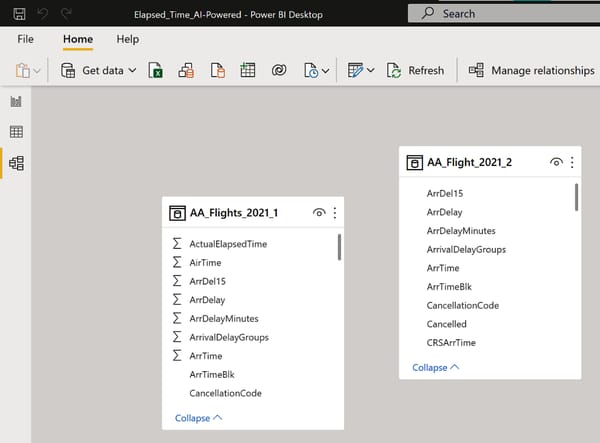Switch to Data table view in sidebar

pyautogui.click(x=16, y=132)
